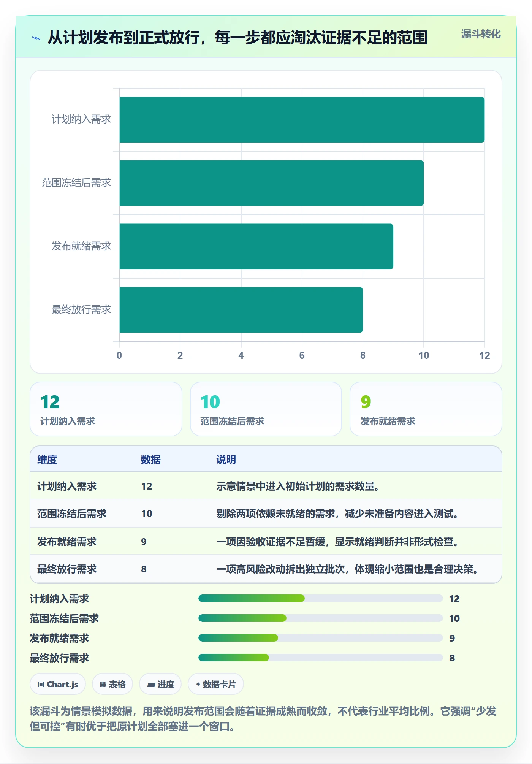Click the x-axis tick label 6
Screen dimensions: 532x764
click(x=302, y=355)
